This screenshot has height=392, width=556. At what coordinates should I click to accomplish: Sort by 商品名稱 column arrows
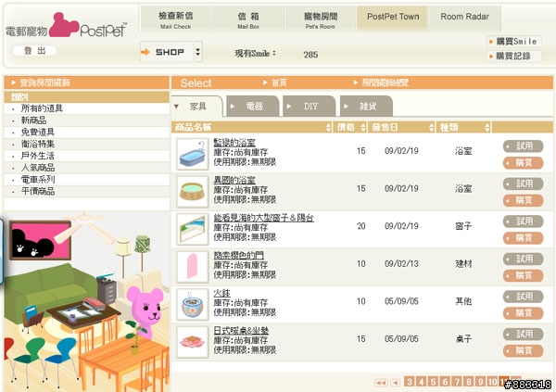coord(328,127)
